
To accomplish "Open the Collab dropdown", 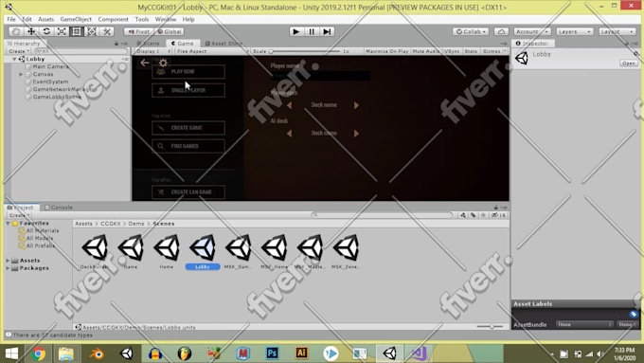I will coord(471,31).
